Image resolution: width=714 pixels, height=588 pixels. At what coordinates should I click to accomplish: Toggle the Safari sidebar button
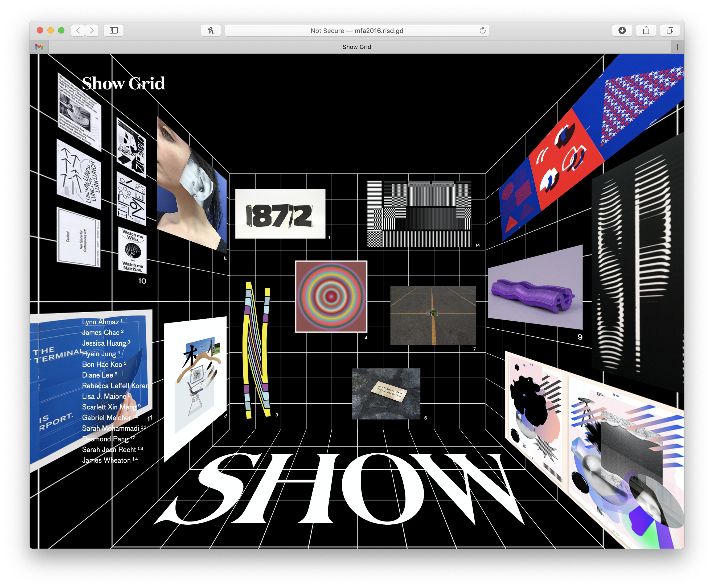click(x=113, y=31)
